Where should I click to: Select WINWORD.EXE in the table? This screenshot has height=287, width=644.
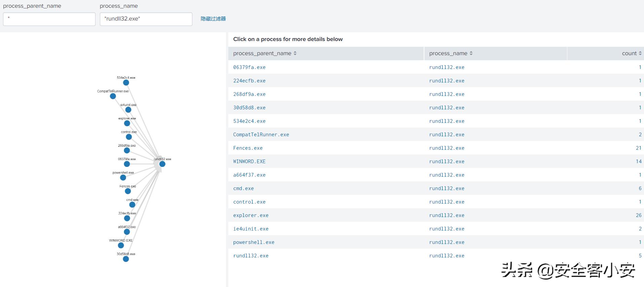pyautogui.click(x=249, y=162)
